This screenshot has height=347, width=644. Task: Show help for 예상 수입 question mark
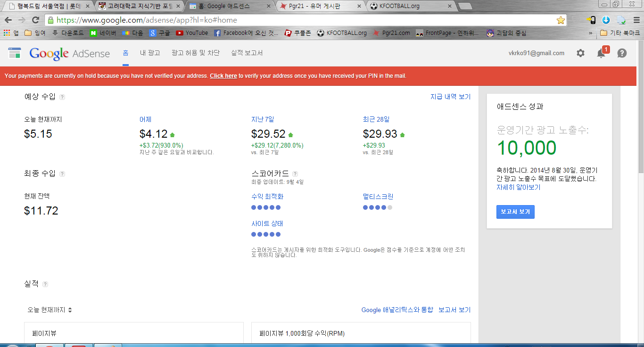pyautogui.click(x=62, y=97)
